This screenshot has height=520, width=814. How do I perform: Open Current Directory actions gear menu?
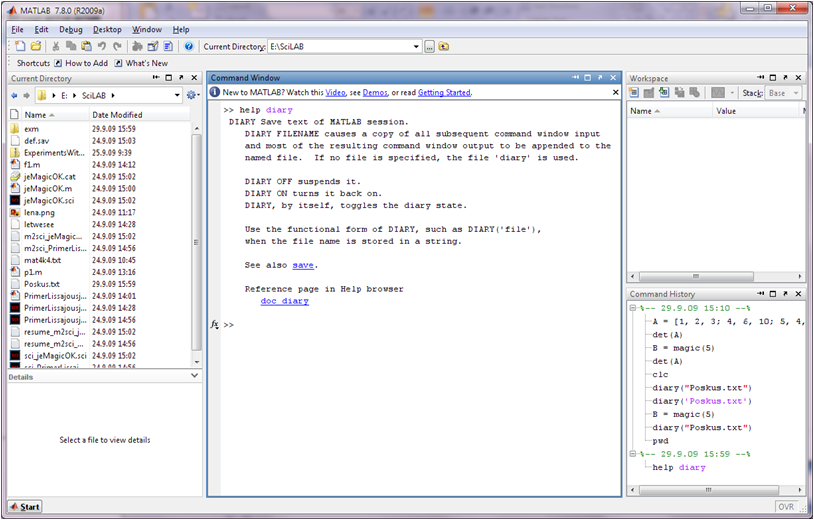point(193,95)
